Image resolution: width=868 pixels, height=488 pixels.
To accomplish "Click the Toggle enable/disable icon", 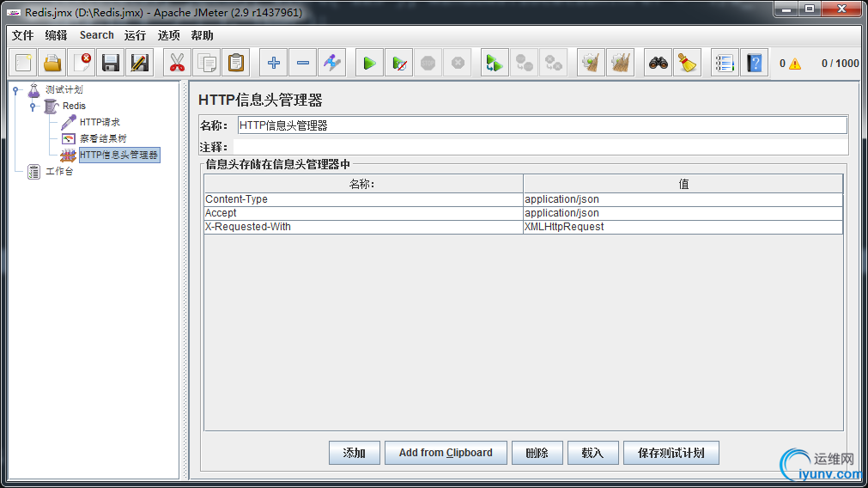I will tap(332, 63).
